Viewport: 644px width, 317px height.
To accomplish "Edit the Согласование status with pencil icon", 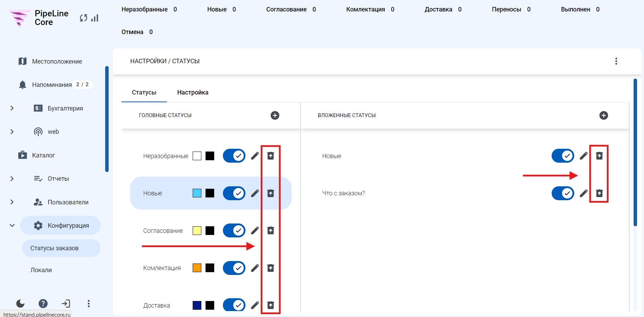I will pyautogui.click(x=255, y=230).
